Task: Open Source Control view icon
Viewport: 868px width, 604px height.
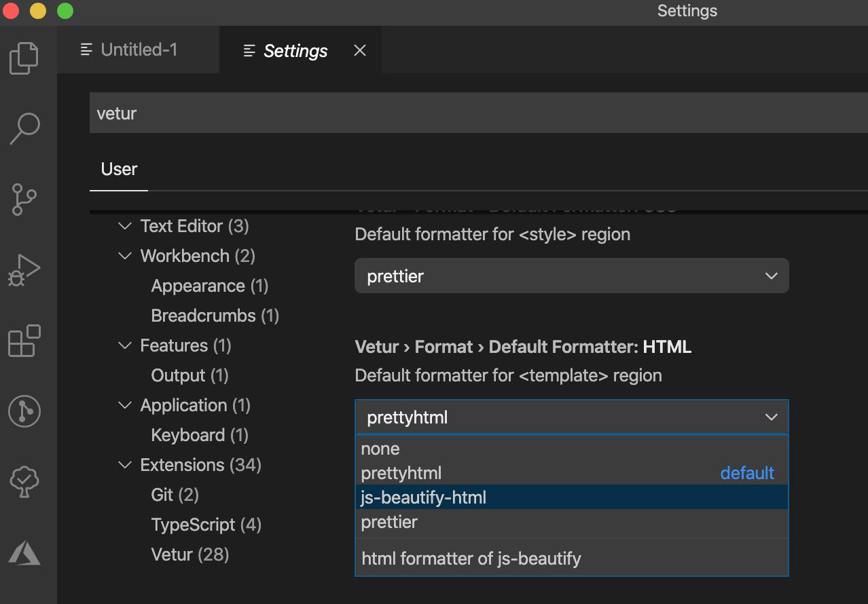Action: pyautogui.click(x=24, y=200)
